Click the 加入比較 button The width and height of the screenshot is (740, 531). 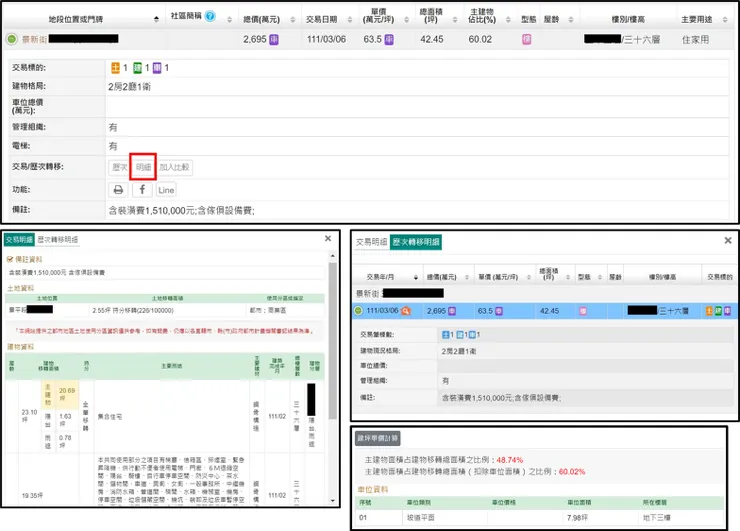tap(174, 167)
